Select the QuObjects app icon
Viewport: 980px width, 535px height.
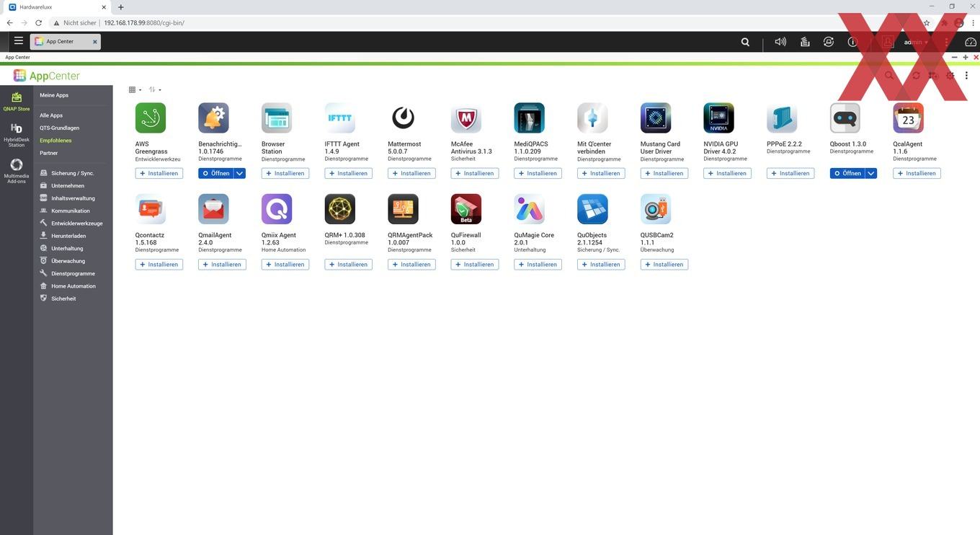pos(592,209)
